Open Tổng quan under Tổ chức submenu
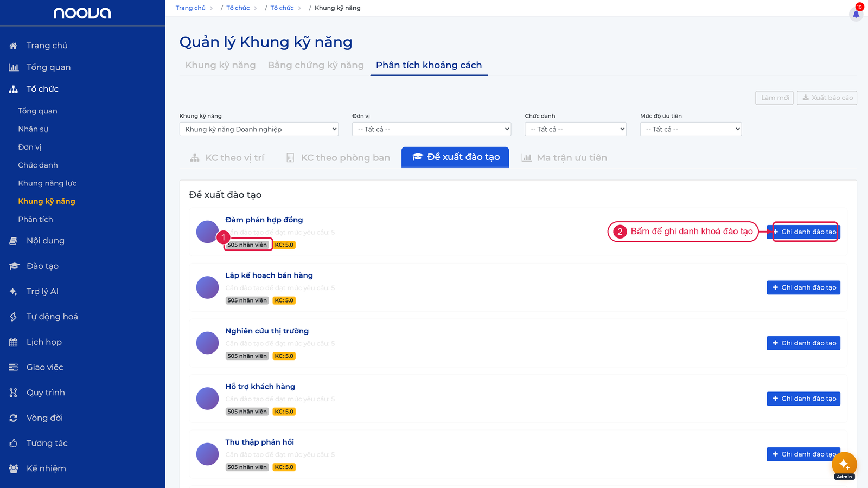Screen dimensions: 868x488 (37, 111)
